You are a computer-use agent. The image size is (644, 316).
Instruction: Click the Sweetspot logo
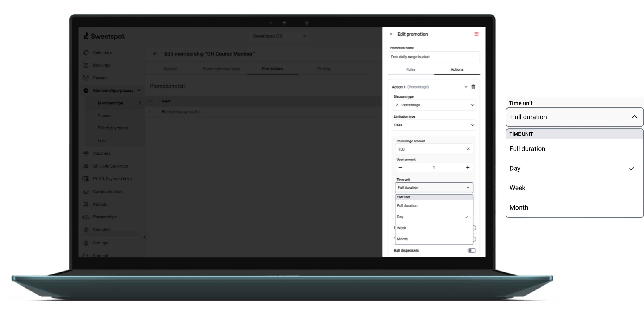[104, 36]
